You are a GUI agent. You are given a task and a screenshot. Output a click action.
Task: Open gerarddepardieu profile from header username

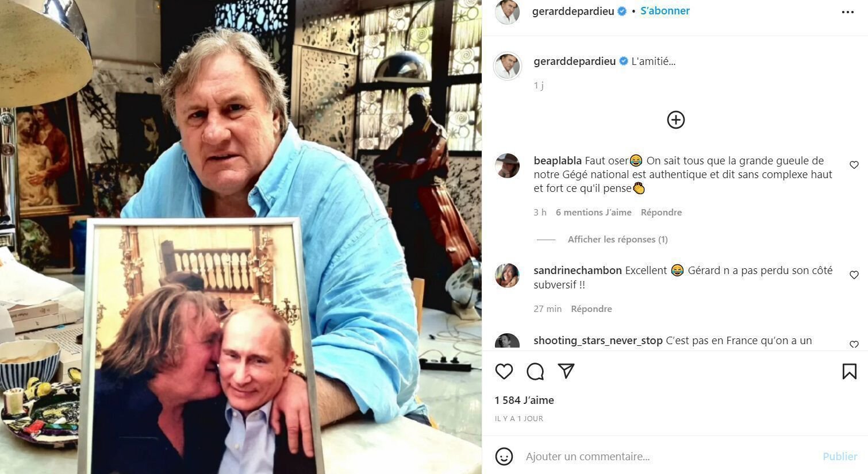point(574,11)
